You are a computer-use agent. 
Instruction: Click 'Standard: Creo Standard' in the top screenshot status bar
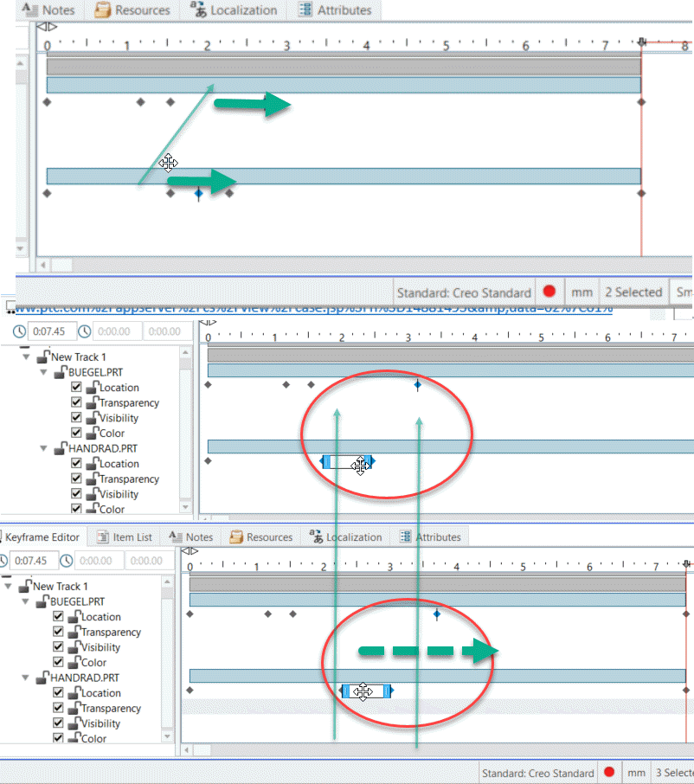(x=464, y=292)
